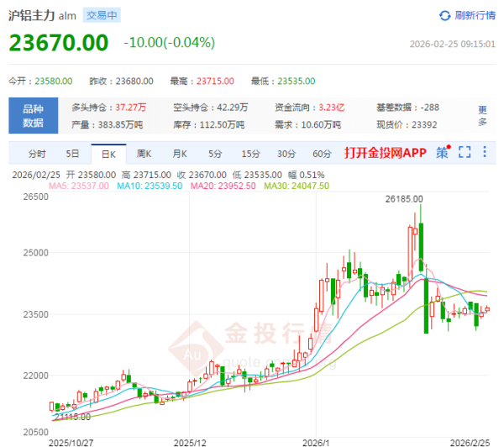Click the 策 strategy icon with red dot
The width and height of the screenshot is (504, 447).
tap(444, 152)
